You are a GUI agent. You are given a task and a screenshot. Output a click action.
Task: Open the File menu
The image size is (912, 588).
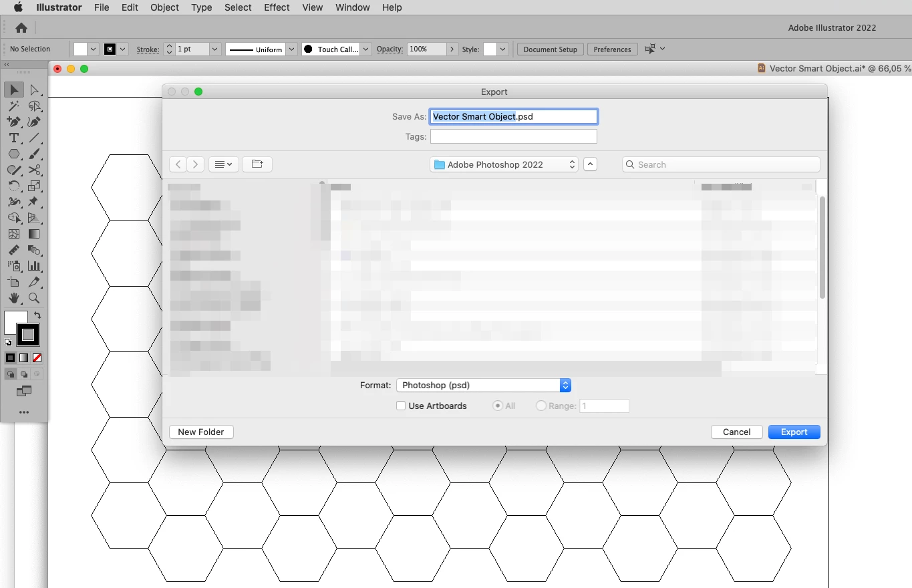(x=102, y=7)
